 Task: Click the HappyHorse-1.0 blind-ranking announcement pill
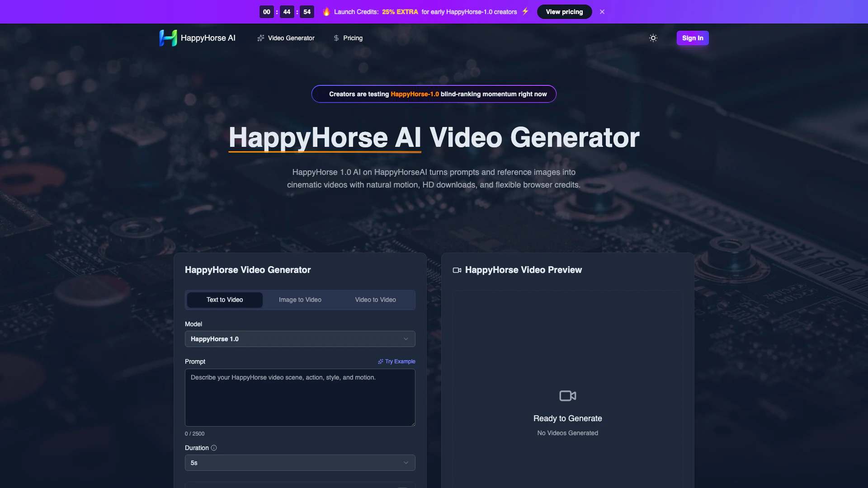pyautogui.click(x=434, y=94)
